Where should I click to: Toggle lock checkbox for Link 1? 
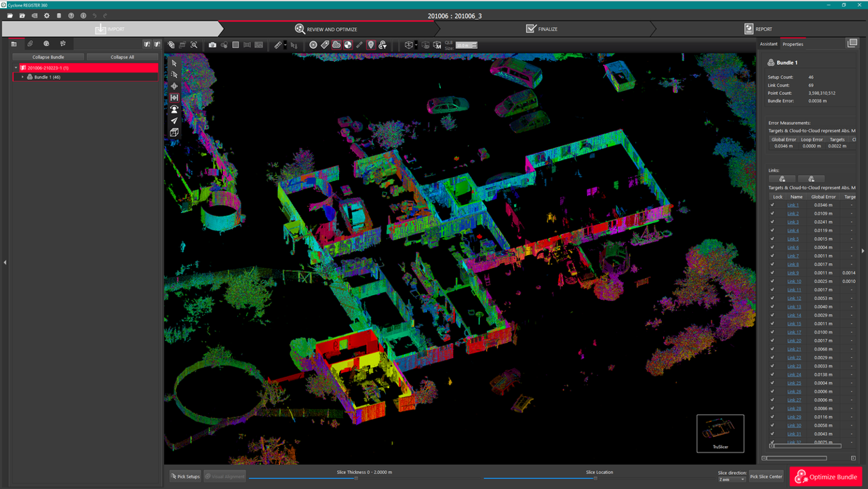(772, 205)
